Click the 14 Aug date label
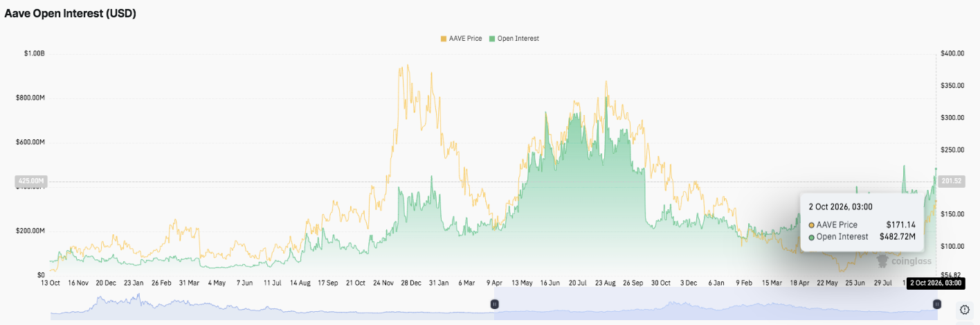 tap(300, 283)
